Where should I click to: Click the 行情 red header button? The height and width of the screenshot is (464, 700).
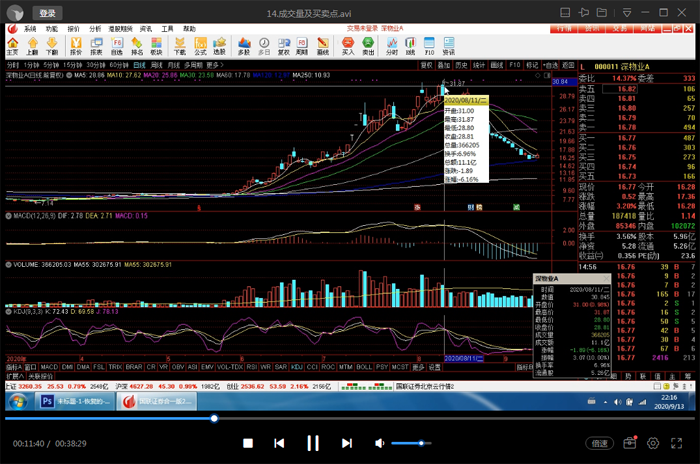[x=564, y=29]
